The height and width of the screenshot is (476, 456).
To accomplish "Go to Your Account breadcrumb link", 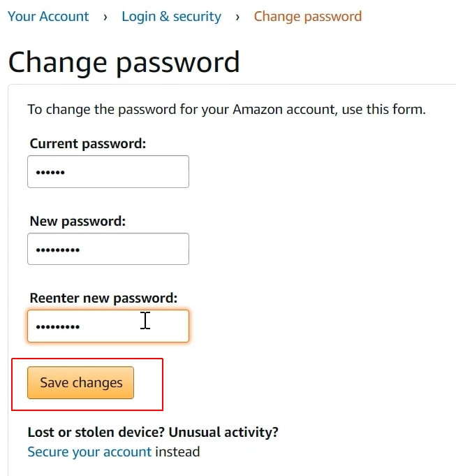I will 48,16.
